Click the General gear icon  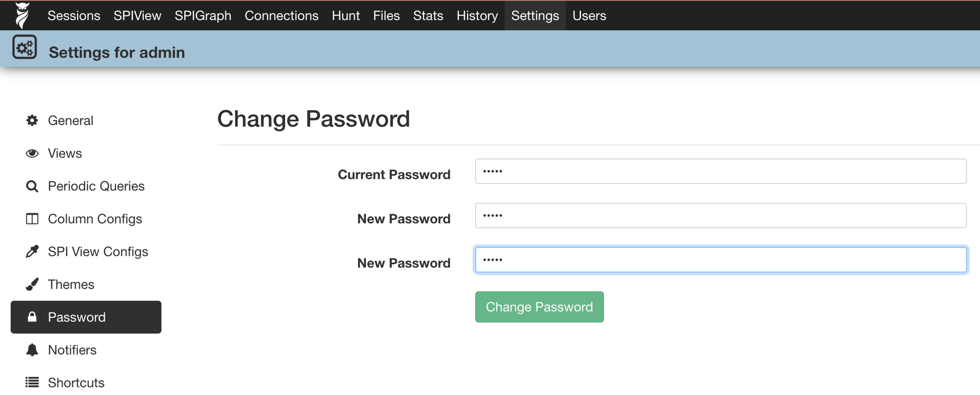pos(32,120)
